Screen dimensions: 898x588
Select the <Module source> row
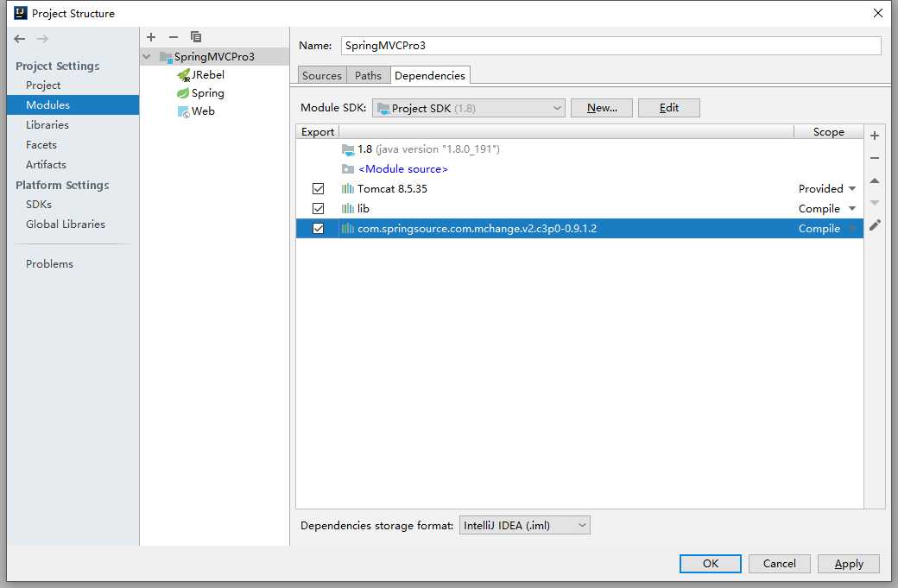tap(579, 169)
